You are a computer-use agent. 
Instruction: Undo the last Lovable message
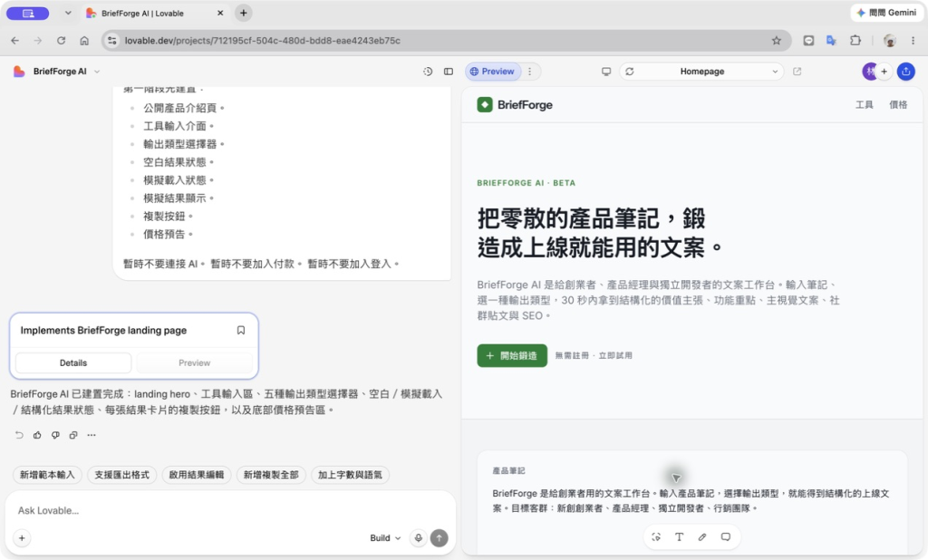19,435
